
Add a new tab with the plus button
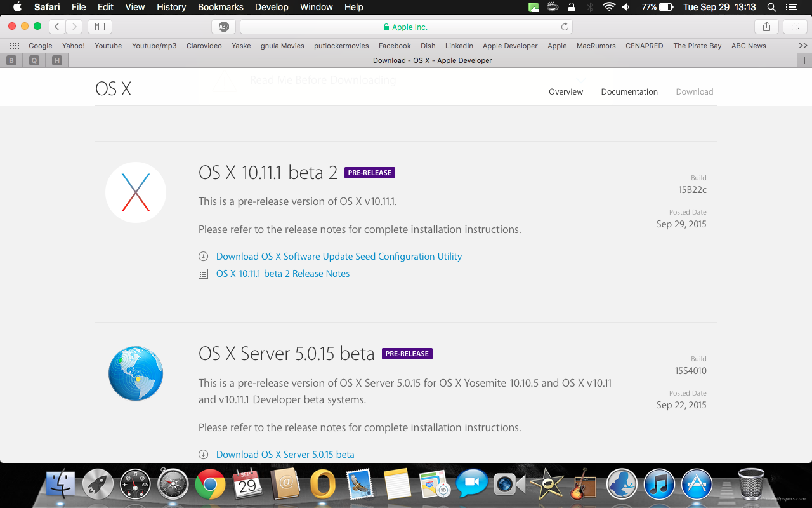tap(804, 60)
